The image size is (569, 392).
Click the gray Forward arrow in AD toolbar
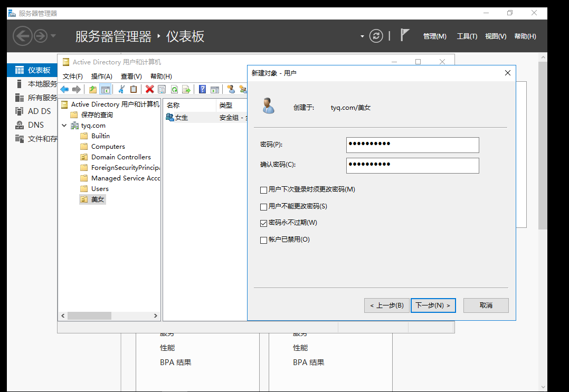coord(77,89)
